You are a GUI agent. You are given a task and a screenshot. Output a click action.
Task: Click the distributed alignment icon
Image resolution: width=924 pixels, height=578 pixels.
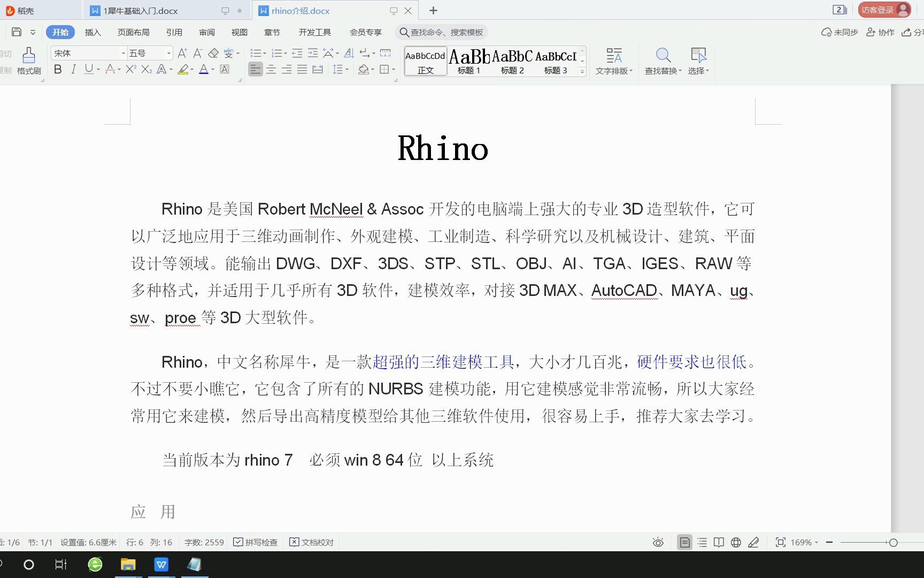[318, 69]
